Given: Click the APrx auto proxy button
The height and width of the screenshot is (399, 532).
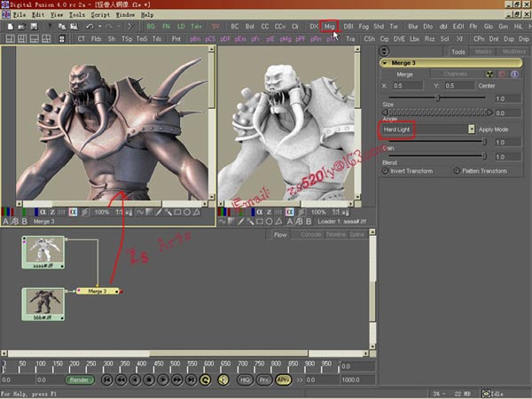Looking at the screenshot, I should pyautogui.click(x=284, y=380).
